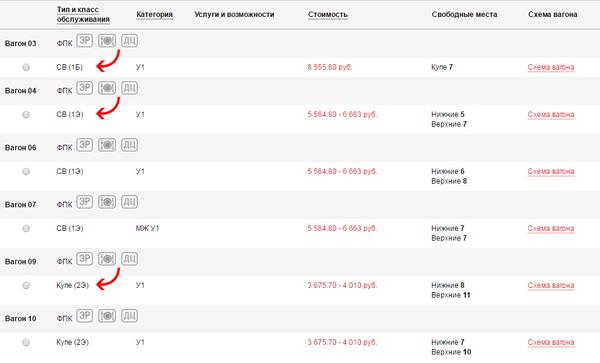The height and width of the screenshot is (363, 600).
Task: Click the Вагон 09 row label
Action: (21, 262)
